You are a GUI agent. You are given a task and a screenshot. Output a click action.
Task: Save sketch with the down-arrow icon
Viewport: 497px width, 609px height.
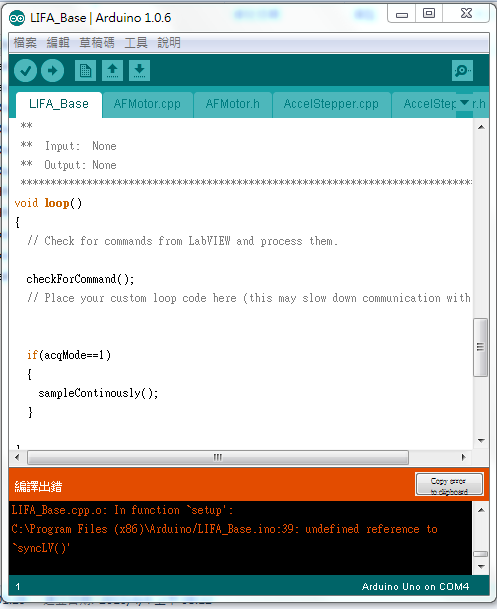(x=139, y=70)
